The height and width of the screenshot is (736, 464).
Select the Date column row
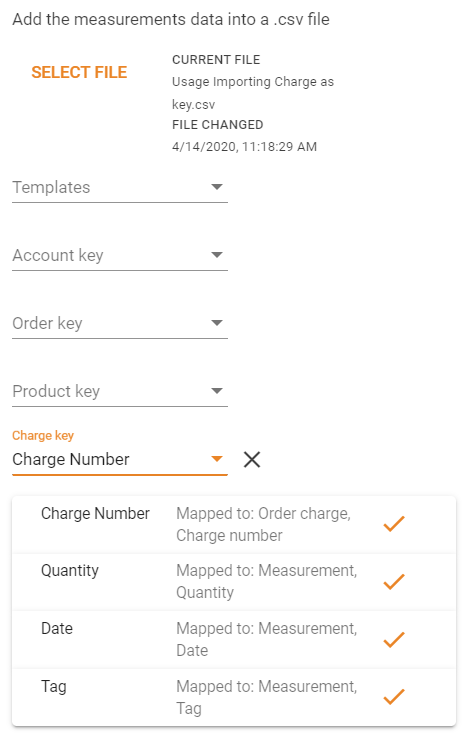click(234, 640)
